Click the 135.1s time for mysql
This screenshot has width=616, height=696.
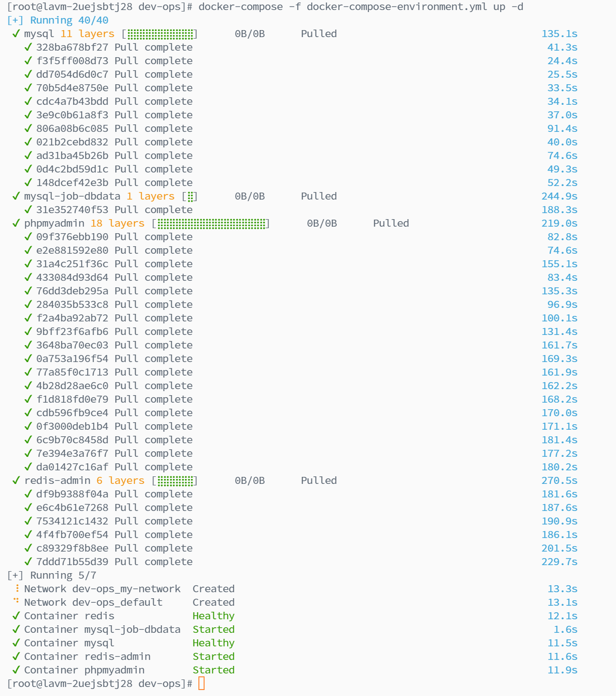pos(559,34)
